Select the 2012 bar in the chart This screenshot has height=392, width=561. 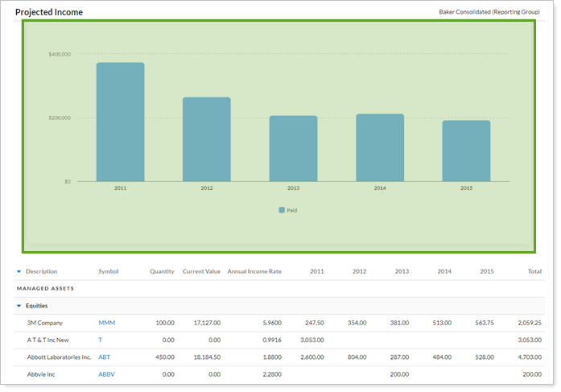[207, 139]
